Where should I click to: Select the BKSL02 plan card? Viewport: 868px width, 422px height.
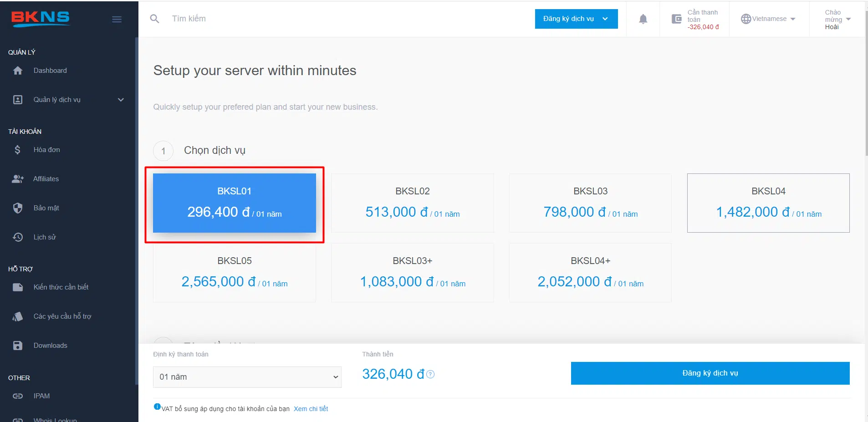pyautogui.click(x=413, y=203)
